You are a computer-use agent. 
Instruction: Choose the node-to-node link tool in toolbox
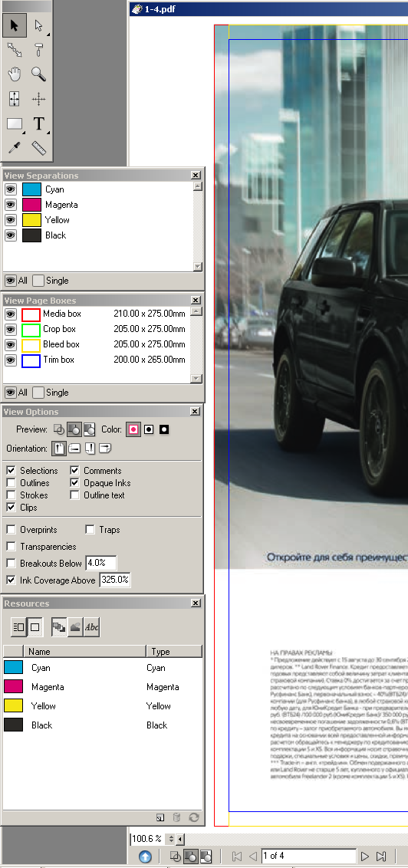pos(15,50)
